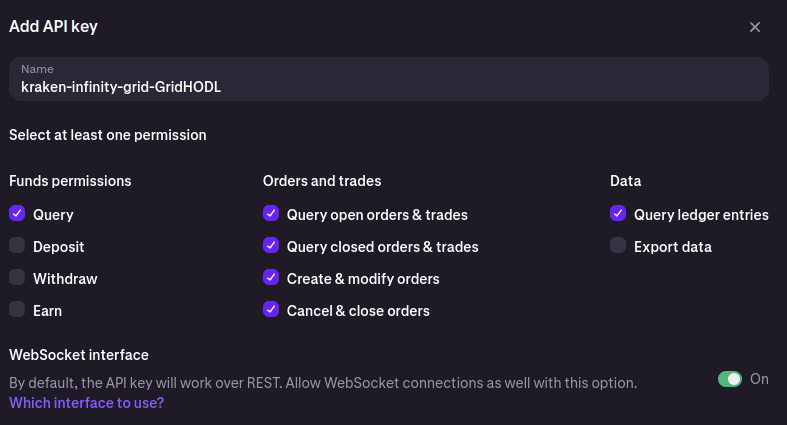
Task: Disable Create & modify orders permission
Action: tap(271, 278)
